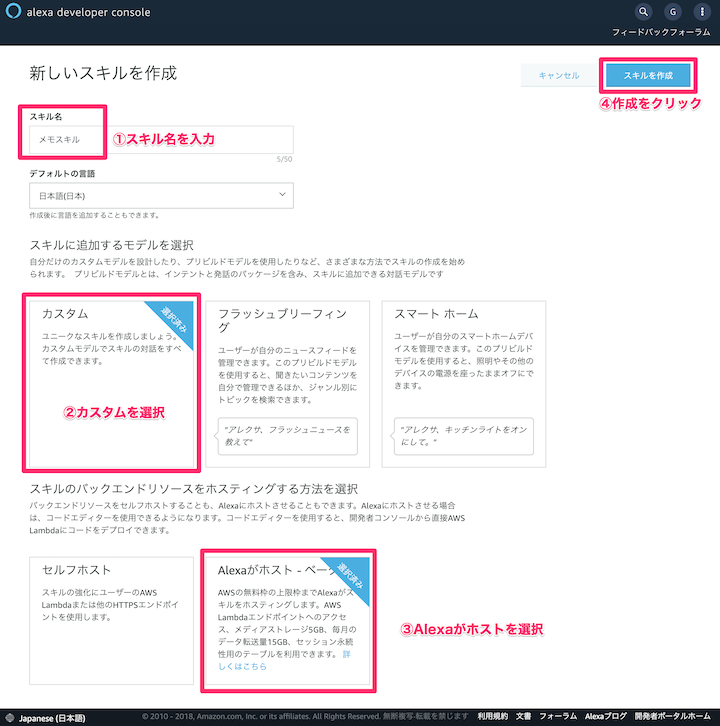Select the Alexaがホスト hosting card
This screenshot has height=726, width=720.
tap(288, 620)
